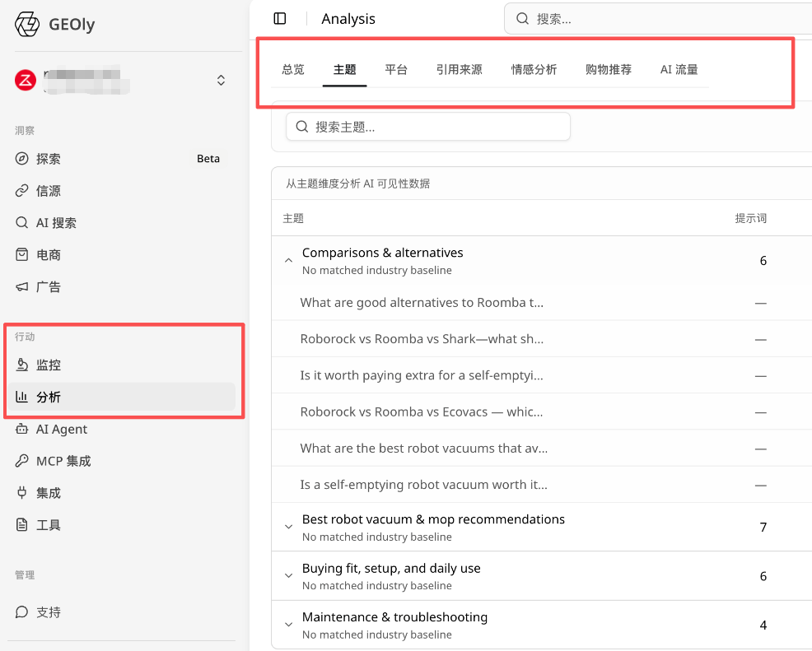Viewport: 812px width, 651px height.
Task: Expand Buying fit, setup, and daily use
Action: pos(288,575)
